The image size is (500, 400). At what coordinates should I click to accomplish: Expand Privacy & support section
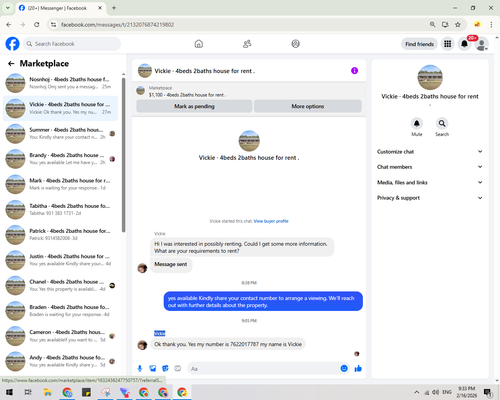(430, 198)
